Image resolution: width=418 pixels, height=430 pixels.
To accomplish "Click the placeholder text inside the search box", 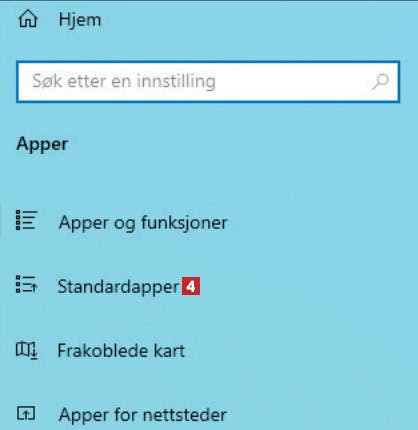I will click(124, 82).
